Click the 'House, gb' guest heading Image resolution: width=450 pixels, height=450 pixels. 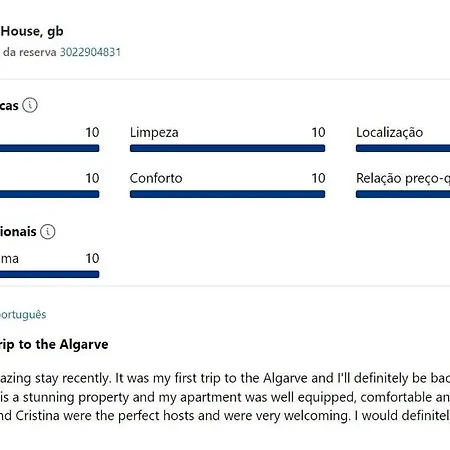click(32, 32)
